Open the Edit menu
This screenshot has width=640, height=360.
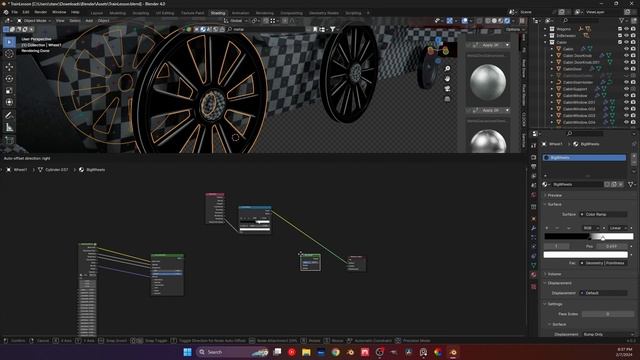26,12
